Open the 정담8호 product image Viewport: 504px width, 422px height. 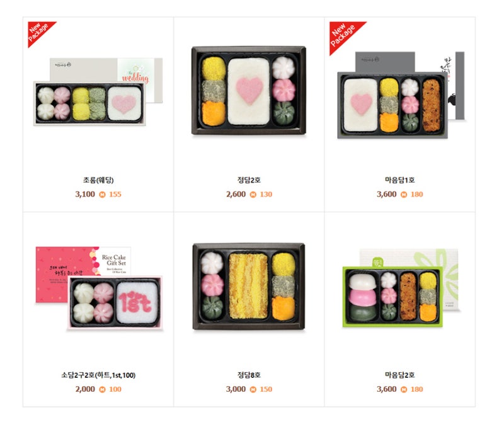coord(249,287)
